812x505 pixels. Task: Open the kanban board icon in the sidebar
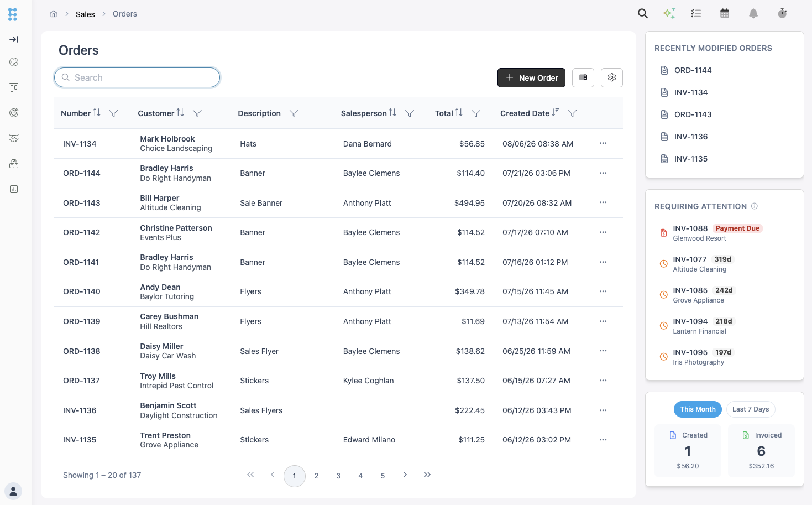[x=14, y=87]
